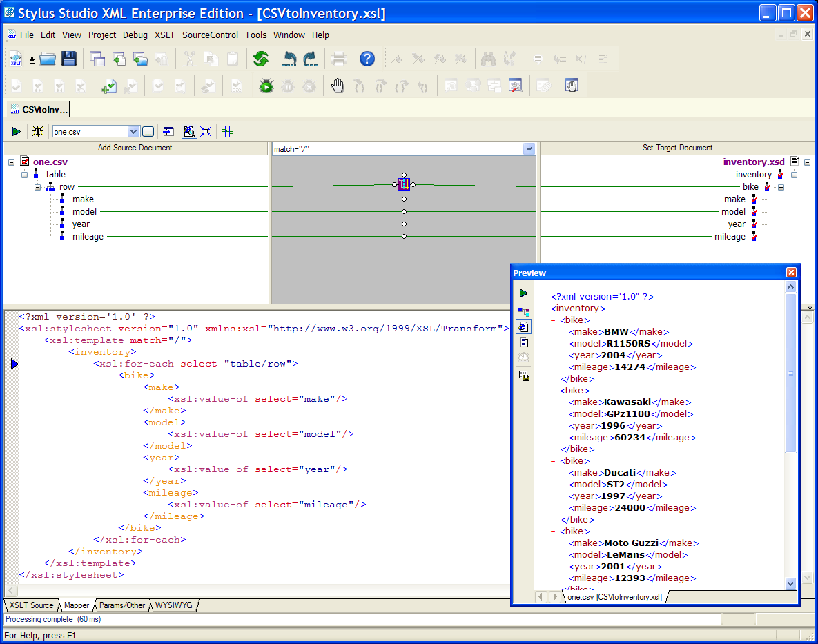
Task: Click the tree view icon in Preview
Action: (524, 312)
